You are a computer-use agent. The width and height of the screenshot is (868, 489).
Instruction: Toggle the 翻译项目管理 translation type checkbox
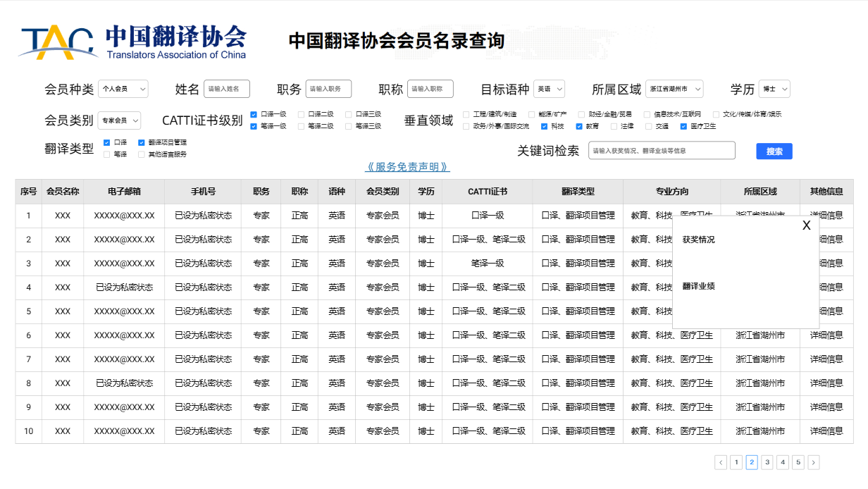(x=142, y=142)
